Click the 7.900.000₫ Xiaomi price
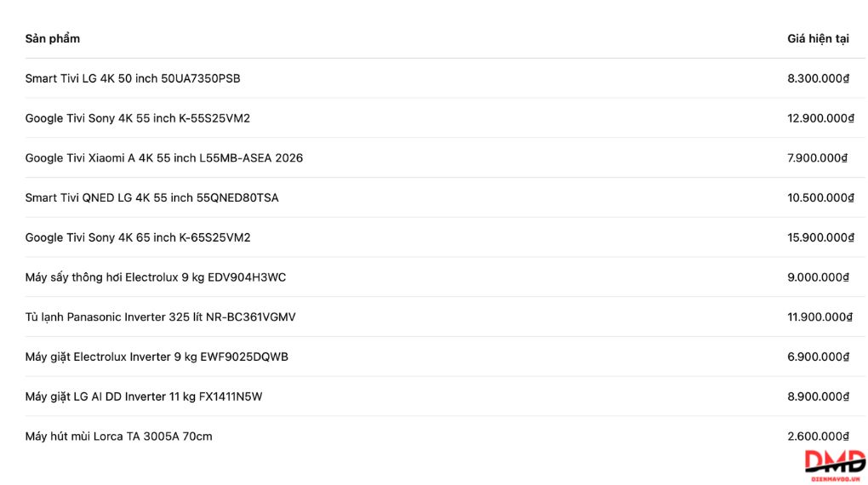The height and width of the screenshot is (485, 868). [817, 158]
